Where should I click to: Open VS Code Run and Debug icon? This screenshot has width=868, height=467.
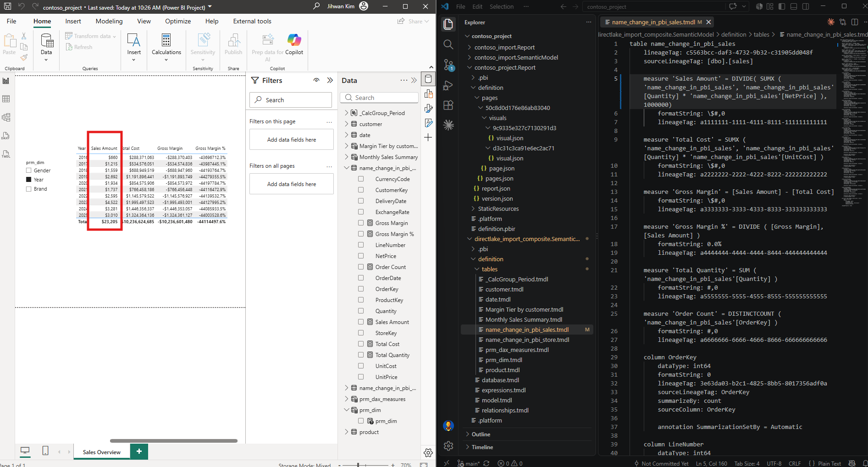[448, 85]
